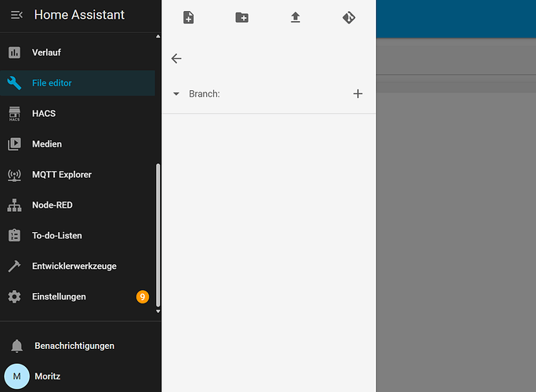Open the Medien page
This screenshot has height=392, width=536.
coord(78,143)
